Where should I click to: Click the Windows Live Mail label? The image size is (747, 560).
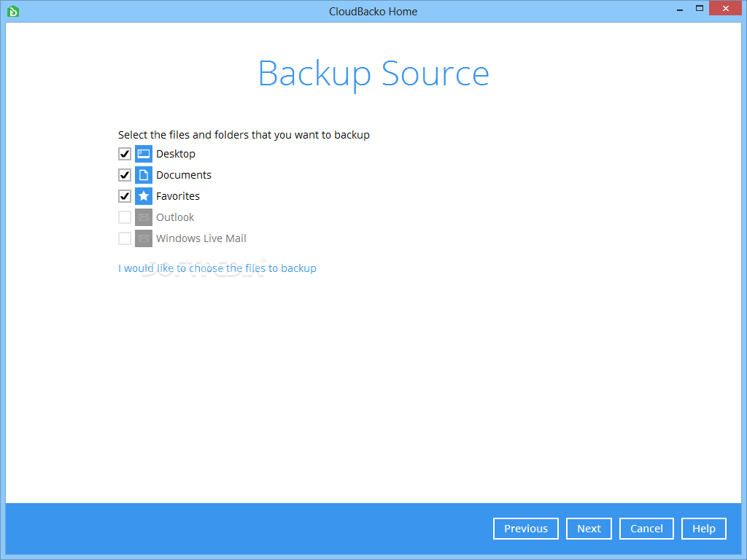(x=201, y=238)
